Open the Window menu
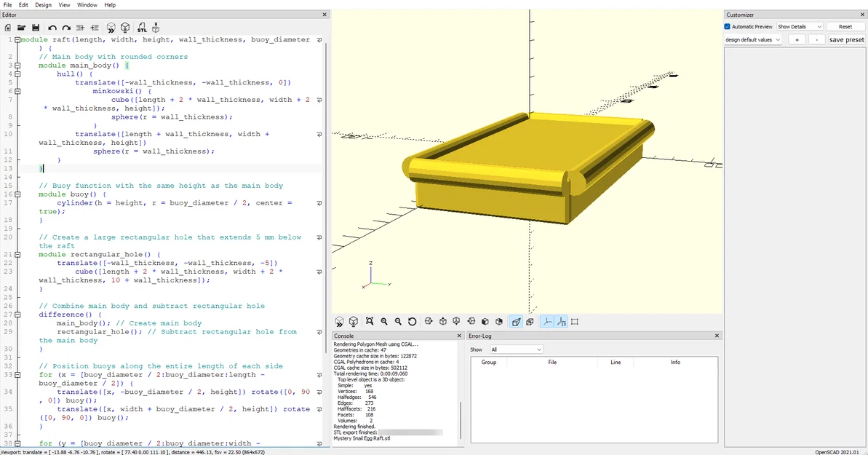 pos(87,5)
